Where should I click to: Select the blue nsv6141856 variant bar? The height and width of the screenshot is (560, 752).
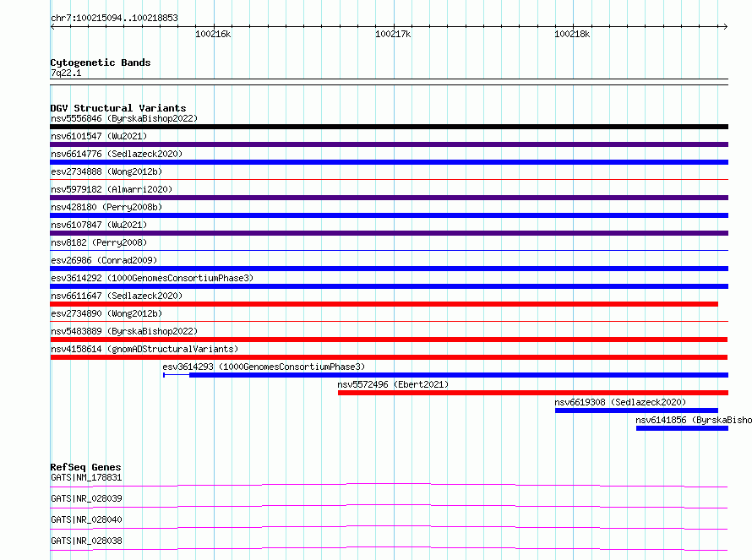[682, 428]
